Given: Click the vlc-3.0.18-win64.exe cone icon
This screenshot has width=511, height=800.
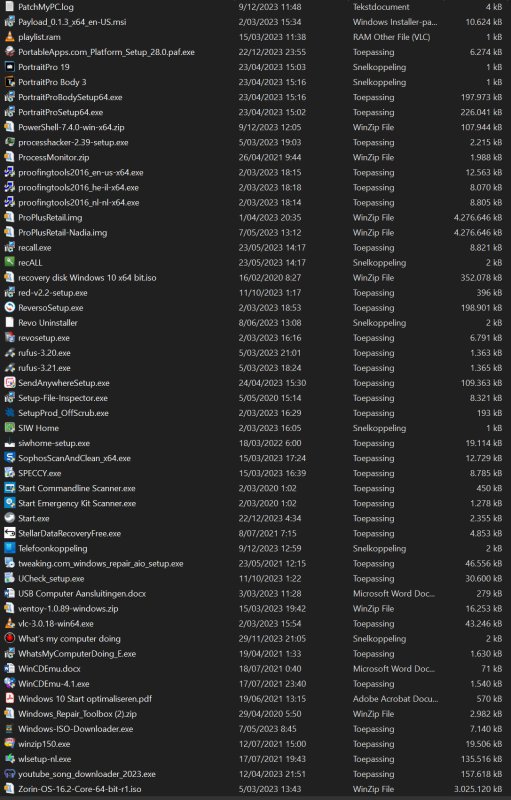Looking at the screenshot, I should pos(9,623).
